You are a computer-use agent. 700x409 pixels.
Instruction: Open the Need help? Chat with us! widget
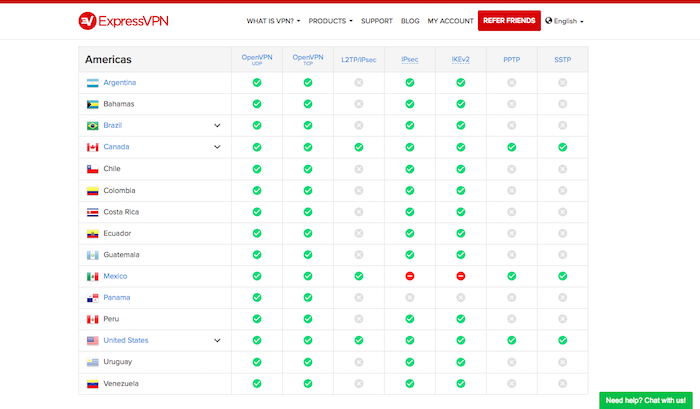click(x=646, y=401)
